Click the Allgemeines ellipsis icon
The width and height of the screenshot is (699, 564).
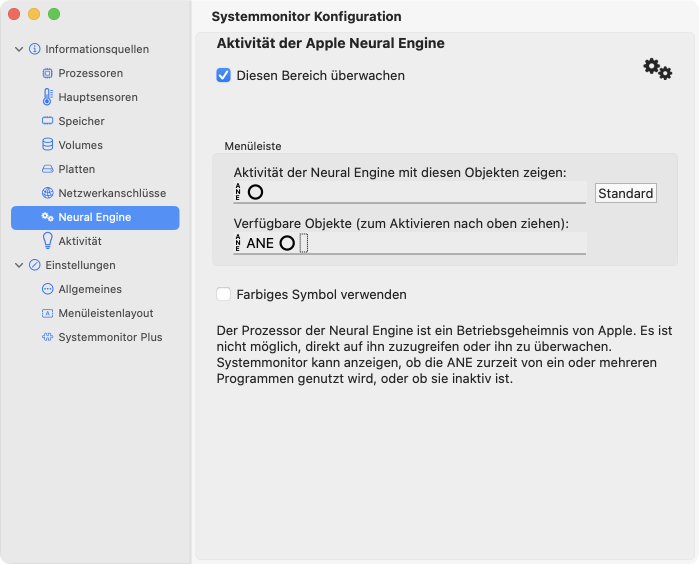(47, 289)
